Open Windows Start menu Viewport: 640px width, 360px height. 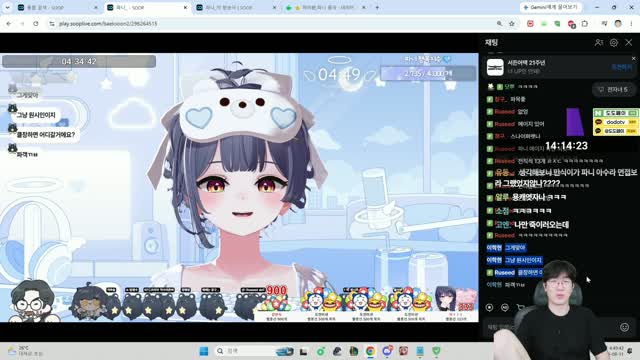204,351
